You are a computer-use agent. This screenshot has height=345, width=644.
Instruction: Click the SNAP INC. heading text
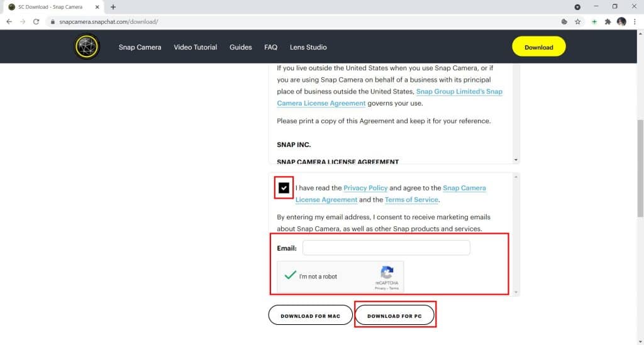294,145
